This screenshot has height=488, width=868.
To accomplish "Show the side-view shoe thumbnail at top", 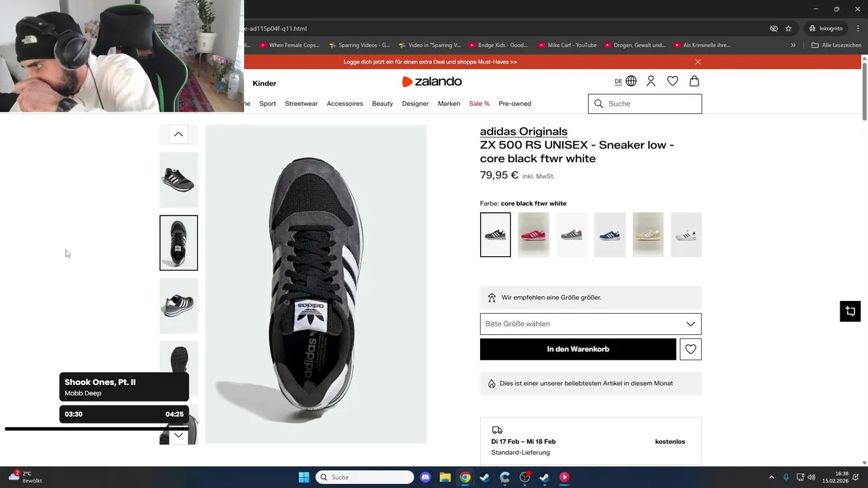I will click(178, 180).
